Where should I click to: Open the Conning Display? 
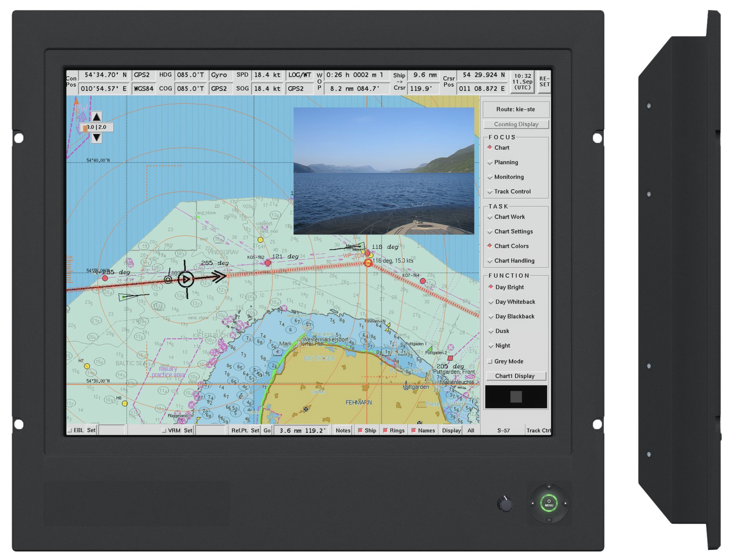coord(516,124)
